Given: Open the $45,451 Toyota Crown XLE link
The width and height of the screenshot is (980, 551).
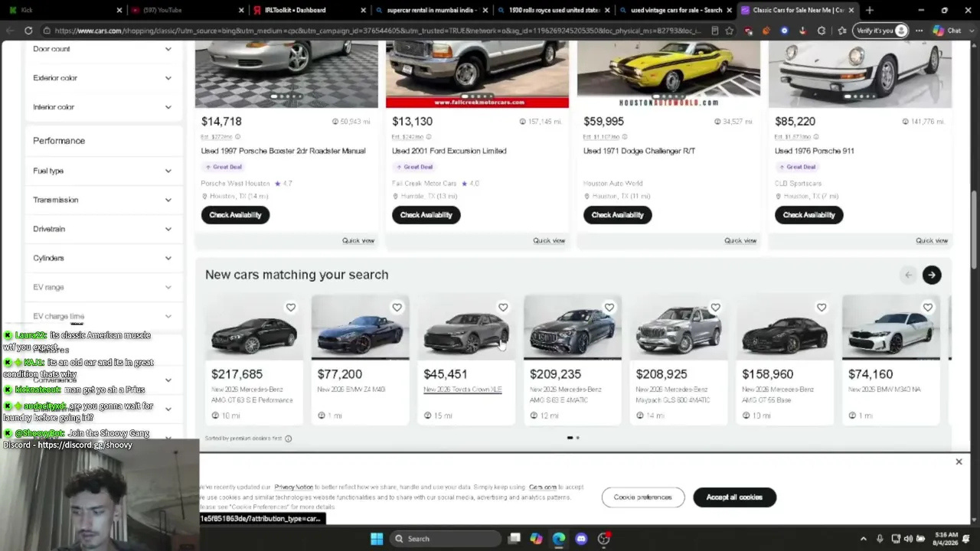Looking at the screenshot, I should point(462,390).
